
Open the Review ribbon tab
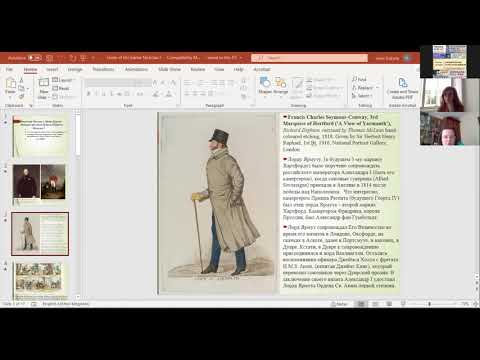198,69
